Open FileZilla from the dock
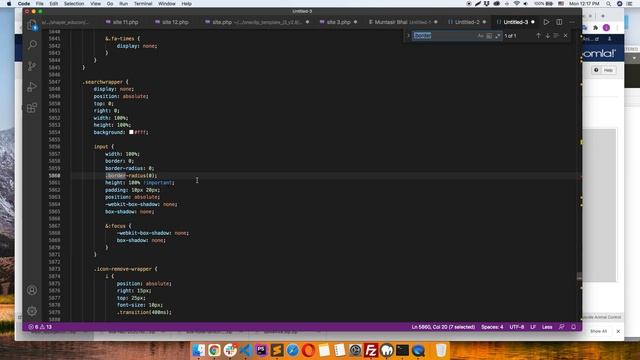The height and width of the screenshot is (360, 640). point(371,350)
